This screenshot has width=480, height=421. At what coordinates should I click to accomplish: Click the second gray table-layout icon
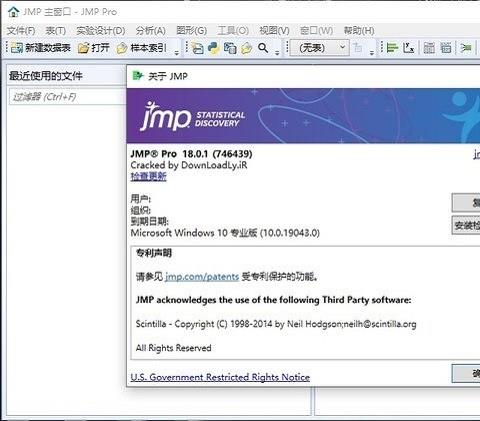click(446, 48)
